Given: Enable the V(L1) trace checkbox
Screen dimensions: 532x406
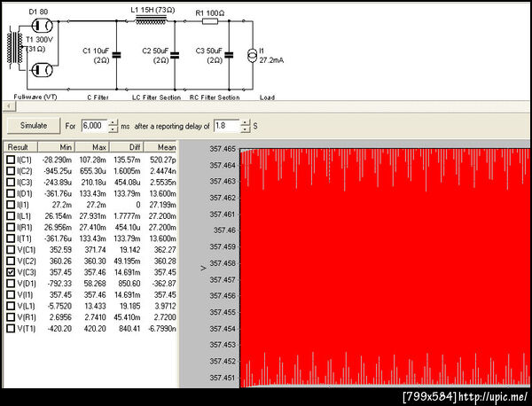Looking at the screenshot, I should coord(11,306).
